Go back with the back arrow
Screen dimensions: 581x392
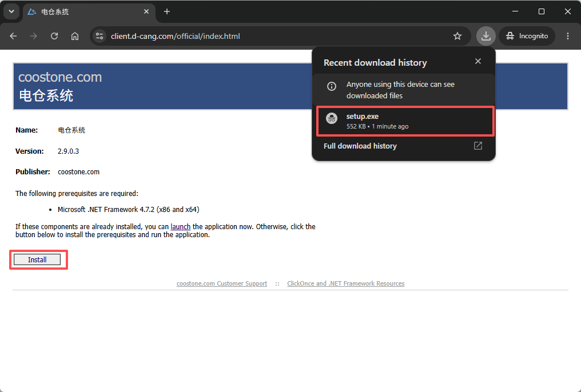click(13, 36)
